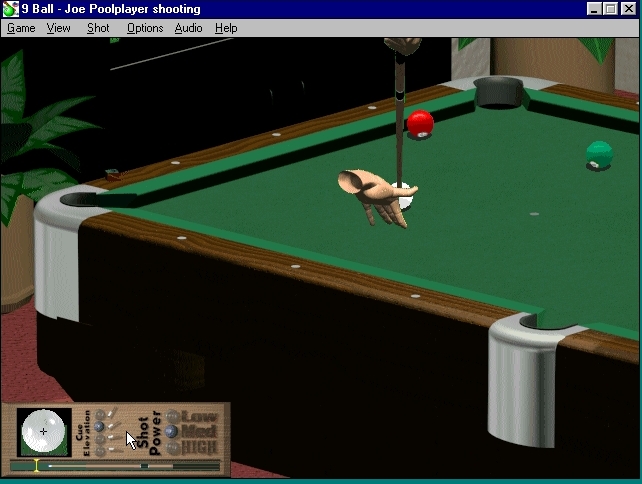
Task: Select the steepest cue elevation radio
Action: [x=100, y=415]
